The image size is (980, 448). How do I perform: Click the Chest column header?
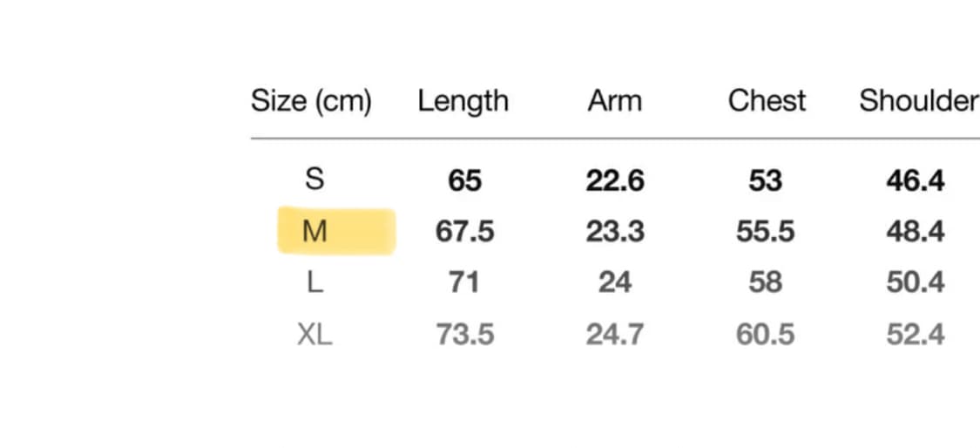coord(767,101)
